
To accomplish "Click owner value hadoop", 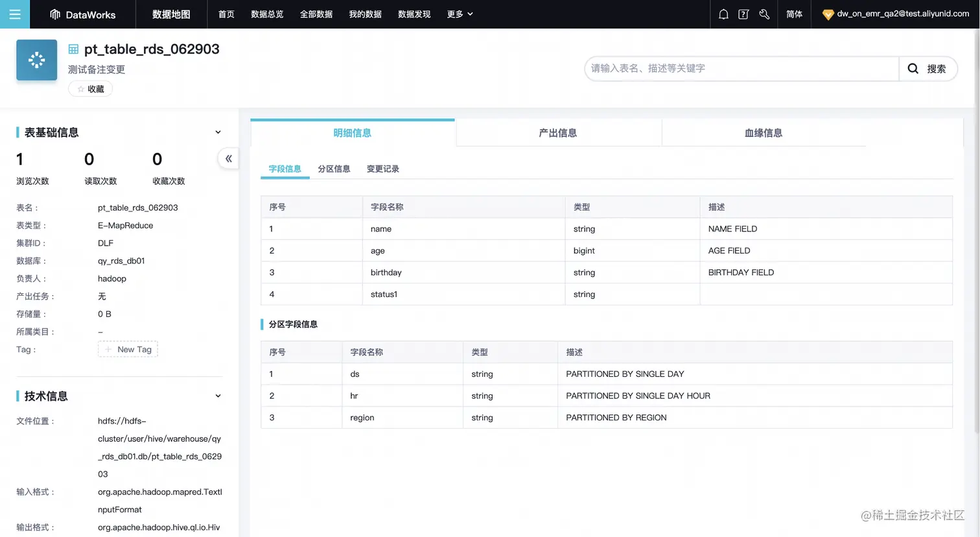I will (x=112, y=279).
